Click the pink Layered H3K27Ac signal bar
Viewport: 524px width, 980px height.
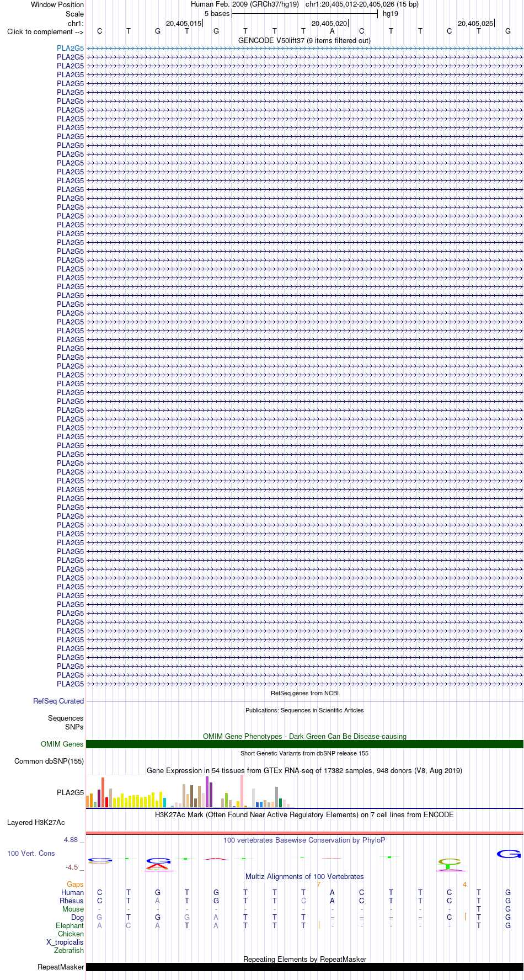304,833
